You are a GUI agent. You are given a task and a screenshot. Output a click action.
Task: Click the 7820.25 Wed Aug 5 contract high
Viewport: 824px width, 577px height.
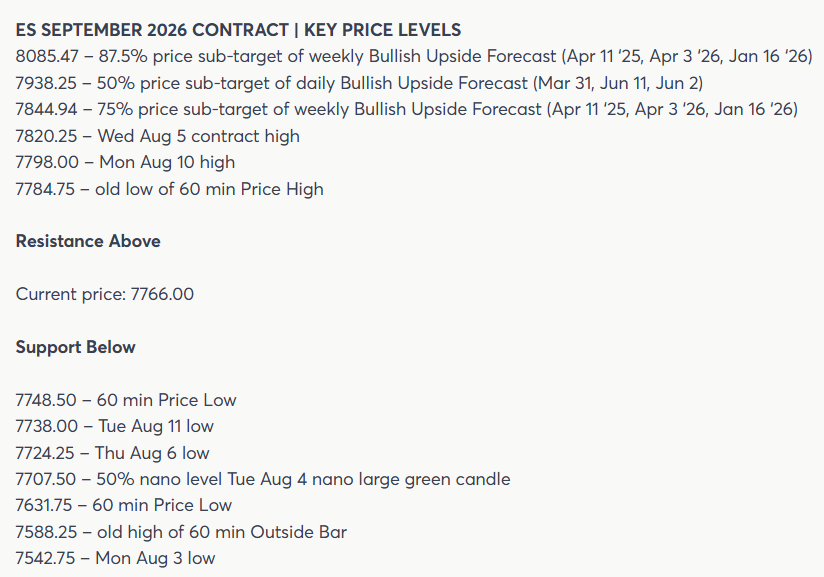pyautogui.click(x=158, y=136)
